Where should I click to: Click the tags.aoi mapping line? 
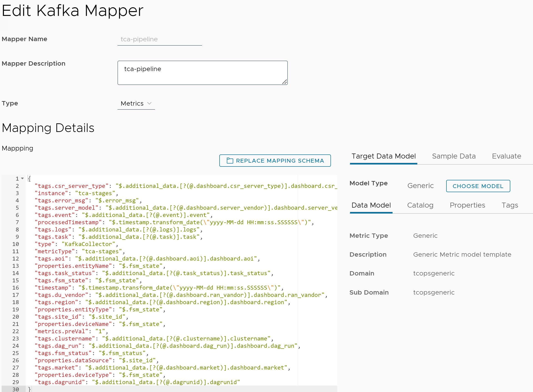coord(147,259)
